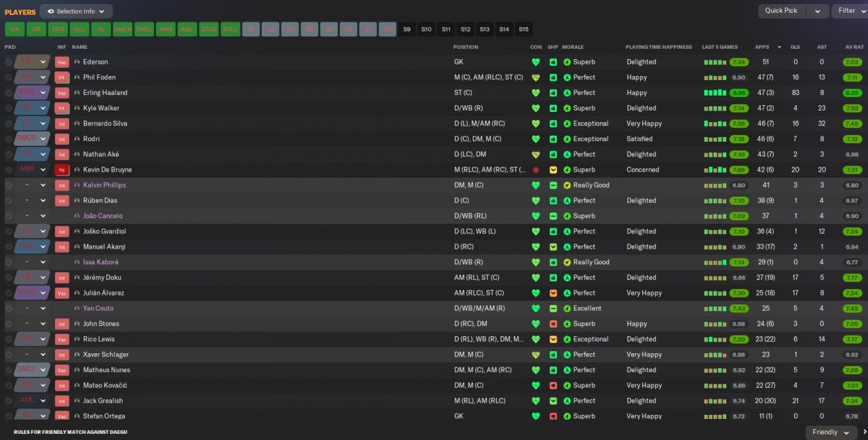Select the S15 substitute slot
Viewport: 868px width, 440px height.
pos(524,30)
